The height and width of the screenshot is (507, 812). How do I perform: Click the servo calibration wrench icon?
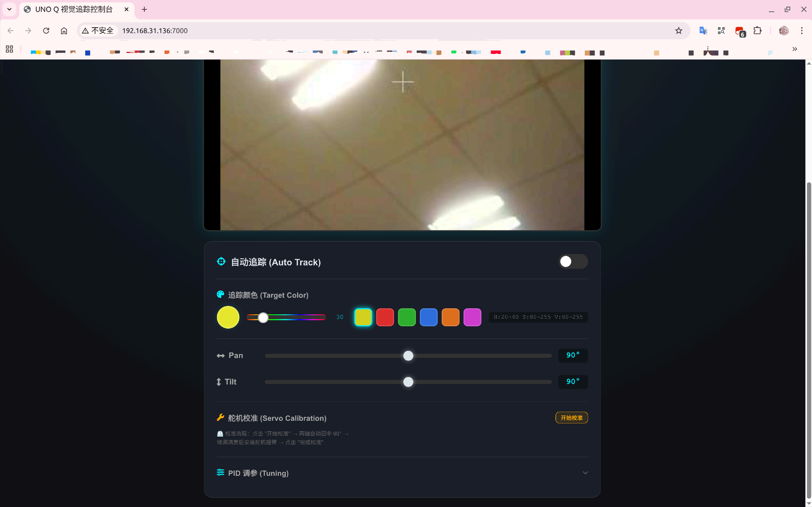pyautogui.click(x=220, y=418)
